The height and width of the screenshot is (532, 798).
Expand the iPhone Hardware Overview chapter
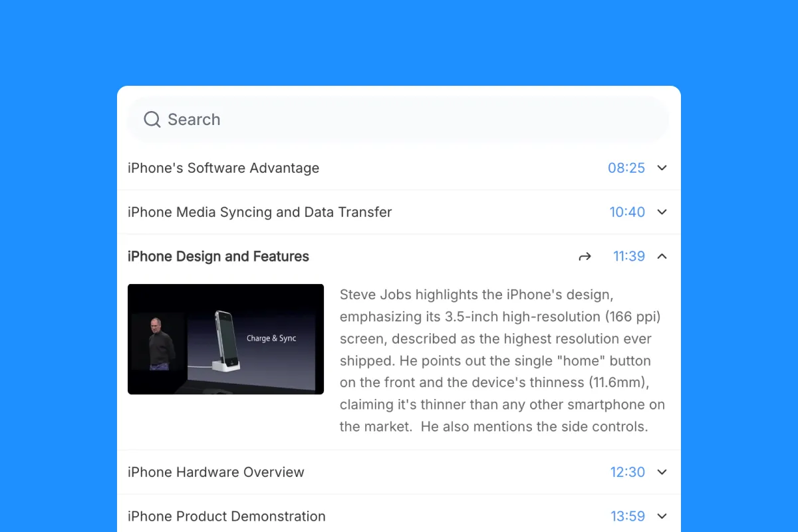[662, 472]
